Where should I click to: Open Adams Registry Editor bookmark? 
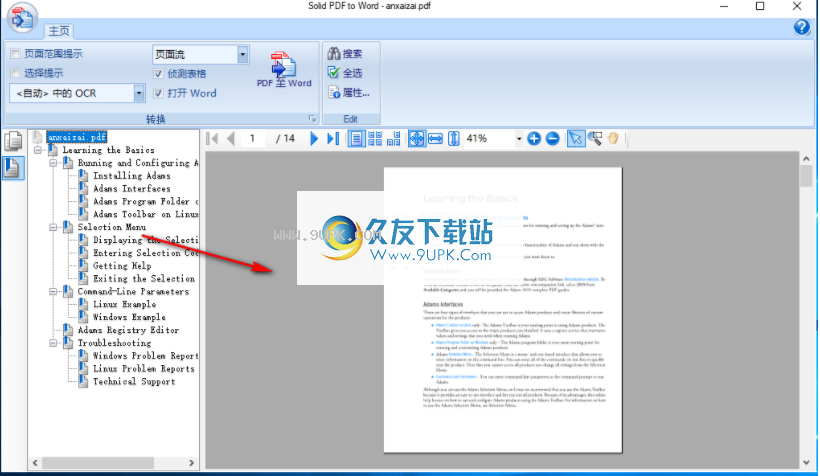tap(128, 330)
